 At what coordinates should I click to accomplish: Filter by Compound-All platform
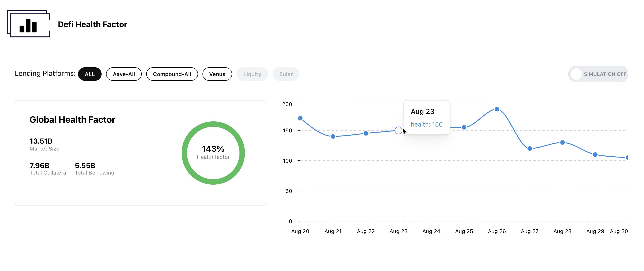pyautogui.click(x=172, y=74)
